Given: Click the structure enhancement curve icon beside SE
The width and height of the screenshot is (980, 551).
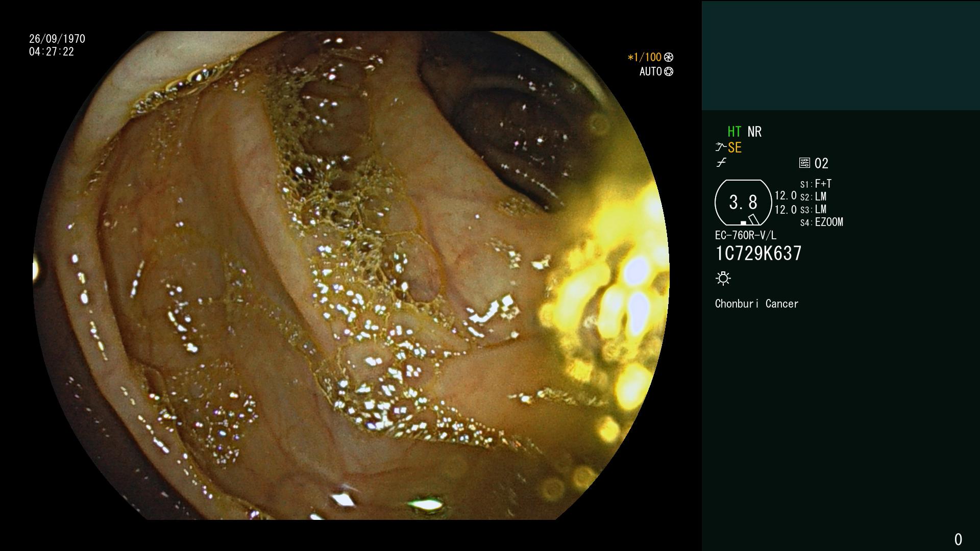Looking at the screenshot, I should (721, 147).
